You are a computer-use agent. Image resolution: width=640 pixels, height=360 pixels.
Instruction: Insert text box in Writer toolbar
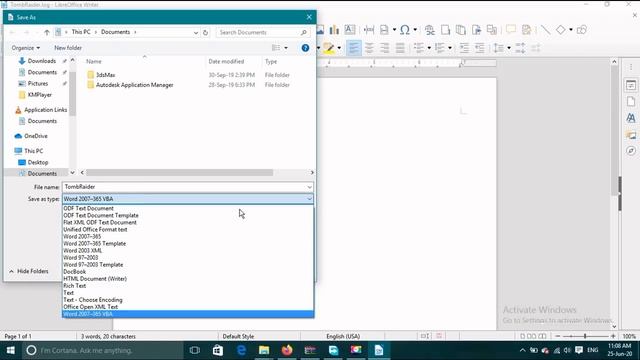(350, 29)
